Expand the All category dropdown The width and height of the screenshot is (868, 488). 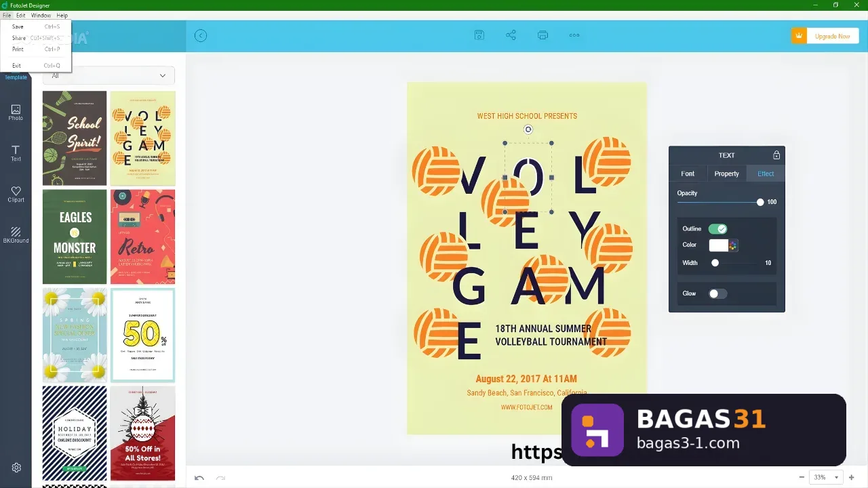coord(108,75)
